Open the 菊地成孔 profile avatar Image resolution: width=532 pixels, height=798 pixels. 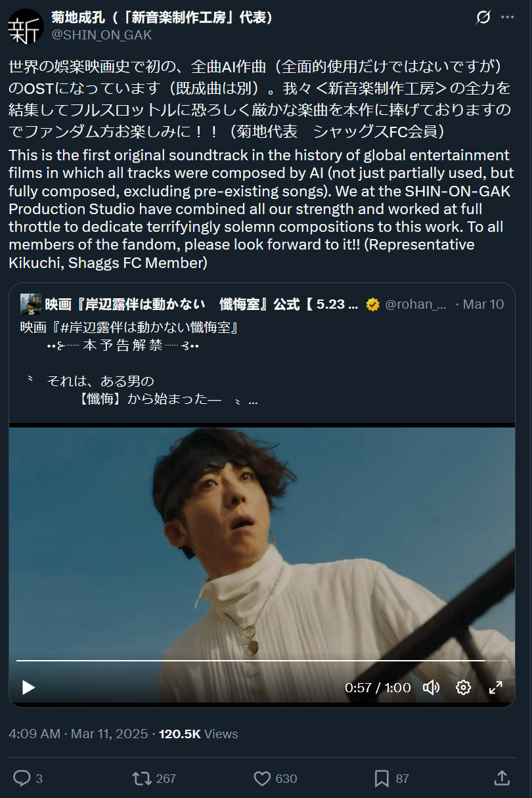click(x=26, y=26)
